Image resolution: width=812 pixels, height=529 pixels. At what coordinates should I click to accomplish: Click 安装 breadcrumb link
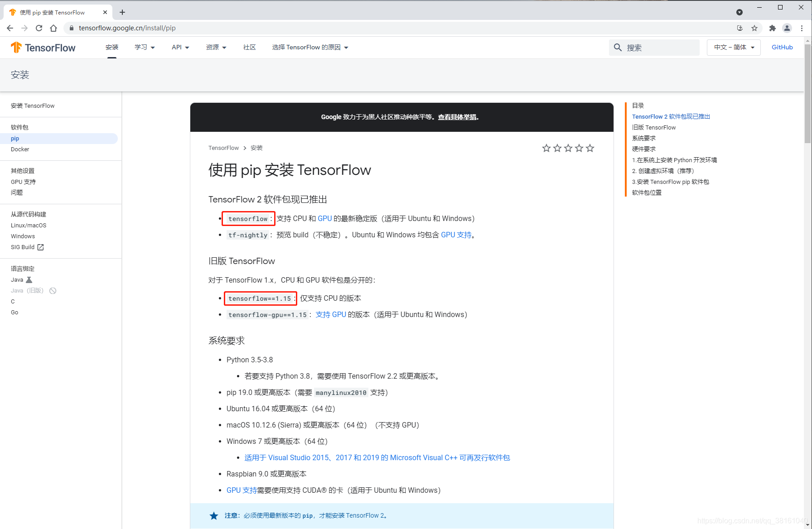tap(256, 148)
